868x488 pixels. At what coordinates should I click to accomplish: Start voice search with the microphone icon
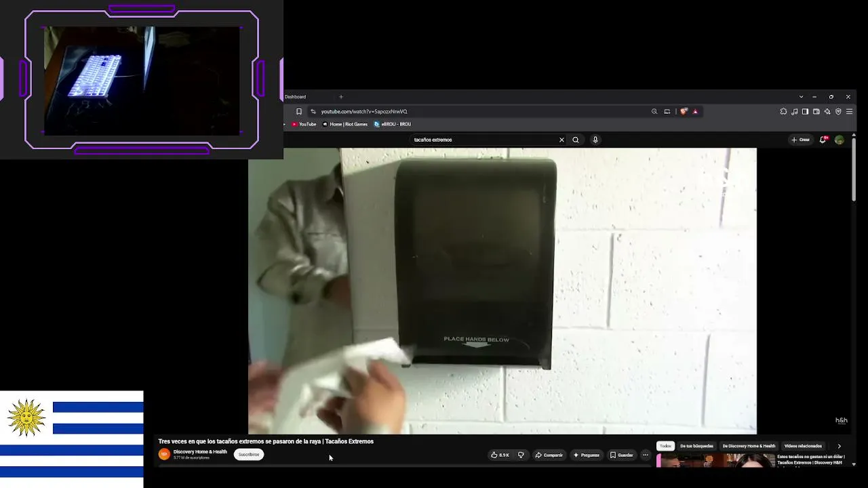click(595, 140)
